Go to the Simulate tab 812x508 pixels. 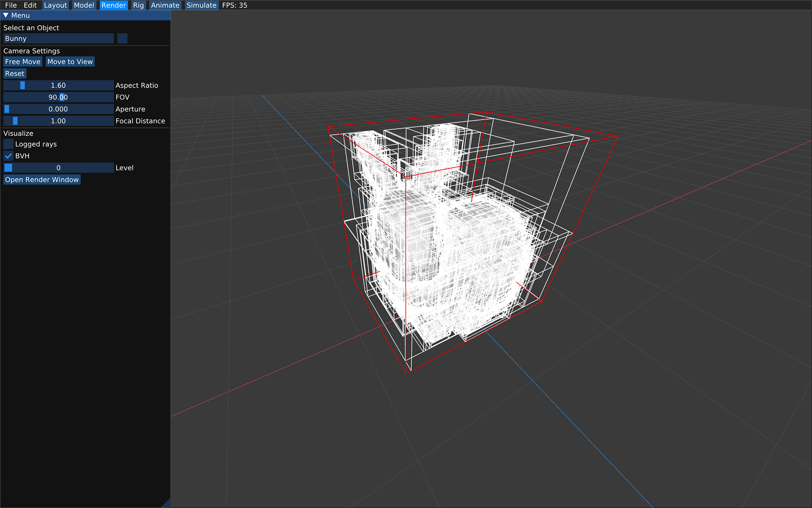201,5
